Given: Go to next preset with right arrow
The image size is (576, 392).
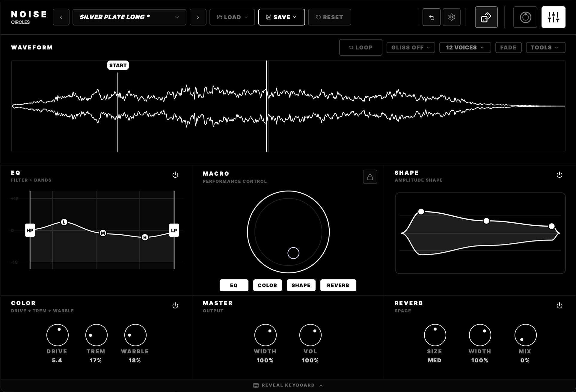Looking at the screenshot, I should point(198,17).
